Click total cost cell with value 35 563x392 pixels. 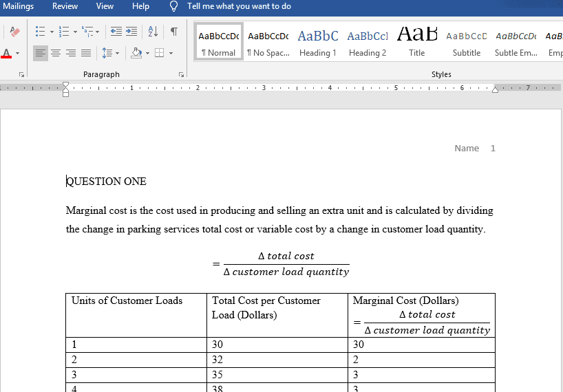click(277, 375)
